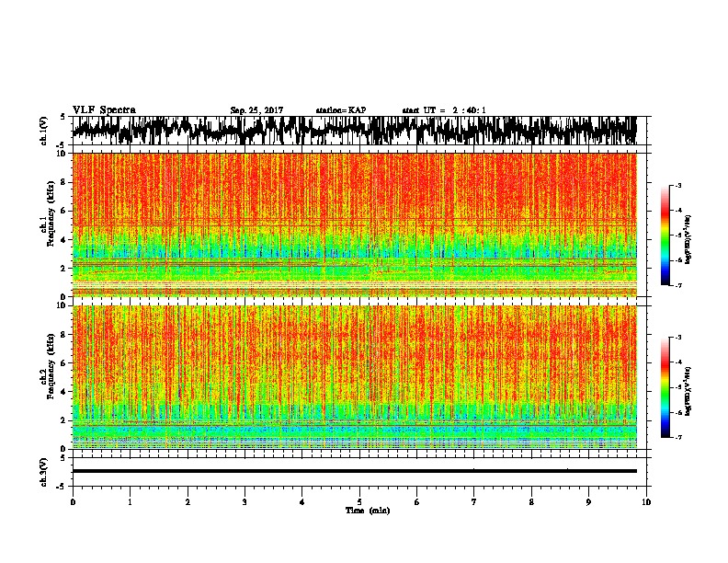Click the ch.2 spectrogram color scale bar
Viewport: 728px width, 563px height.
point(665,387)
